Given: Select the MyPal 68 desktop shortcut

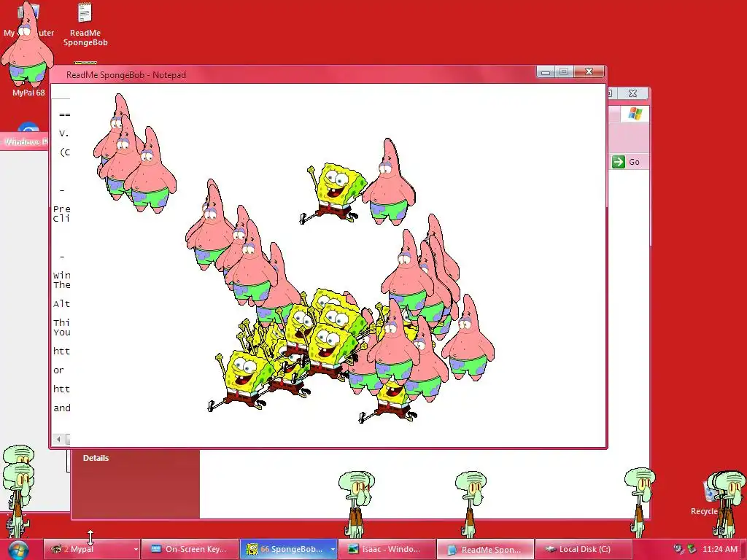Looking at the screenshot, I should [x=28, y=93].
